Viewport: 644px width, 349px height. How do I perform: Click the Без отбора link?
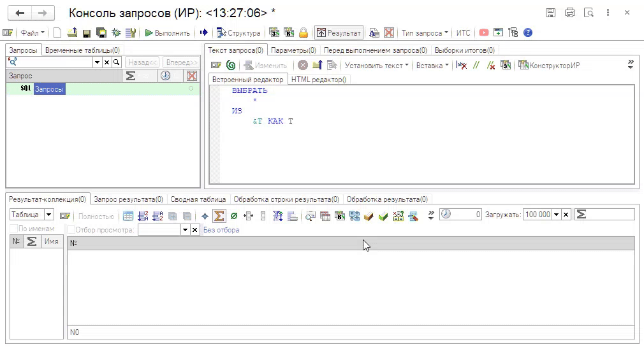click(221, 230)
